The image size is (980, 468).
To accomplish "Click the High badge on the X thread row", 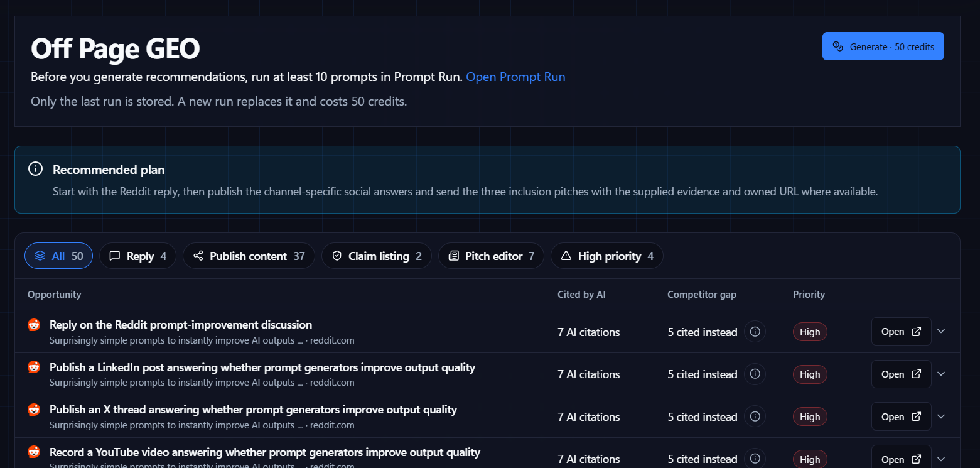I will pyautogui.click(x=810, y=417).
